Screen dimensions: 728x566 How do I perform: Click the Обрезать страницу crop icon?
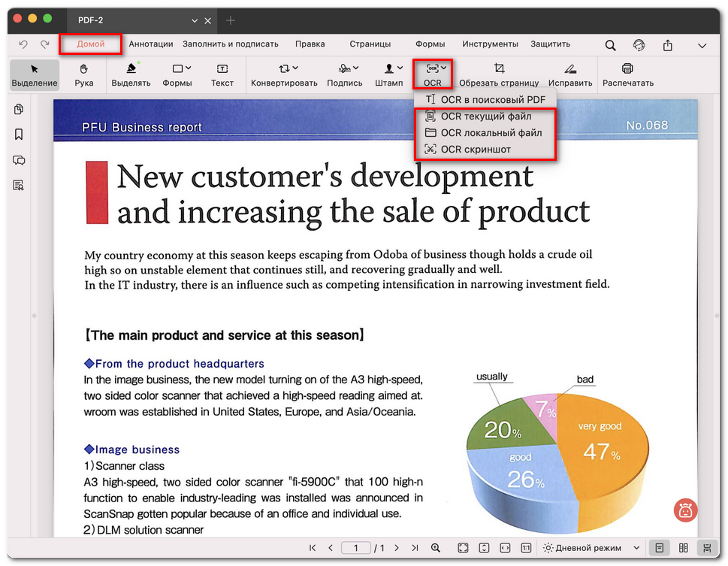coord(499,69)
